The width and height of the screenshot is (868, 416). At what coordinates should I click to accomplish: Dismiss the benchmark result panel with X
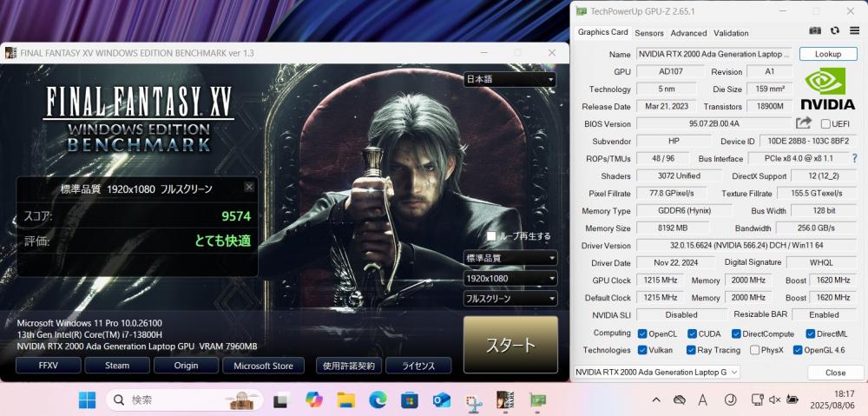[x=249, y=187]
